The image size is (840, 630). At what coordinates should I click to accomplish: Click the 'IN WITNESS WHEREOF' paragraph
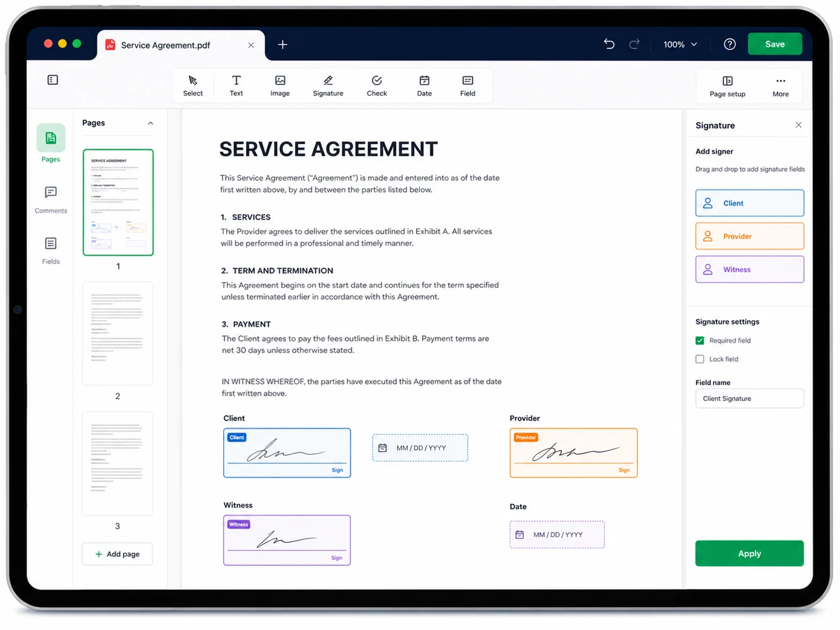pos(362,388)
